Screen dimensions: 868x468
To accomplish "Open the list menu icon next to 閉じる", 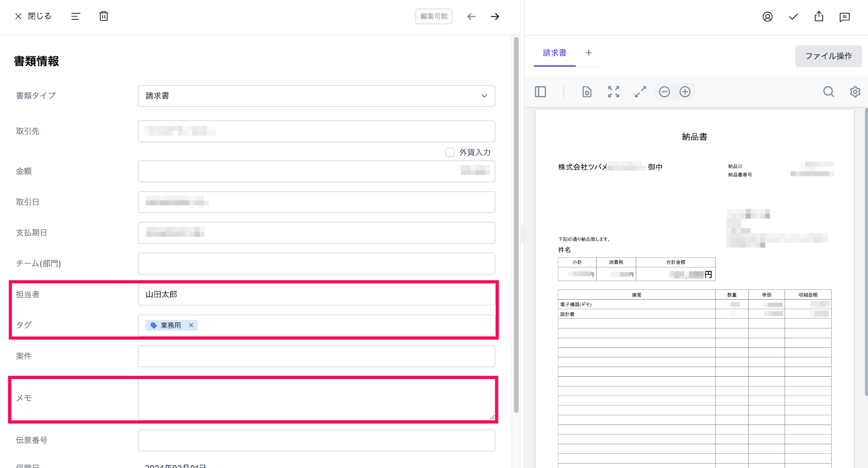I will [x=75, y=16].
